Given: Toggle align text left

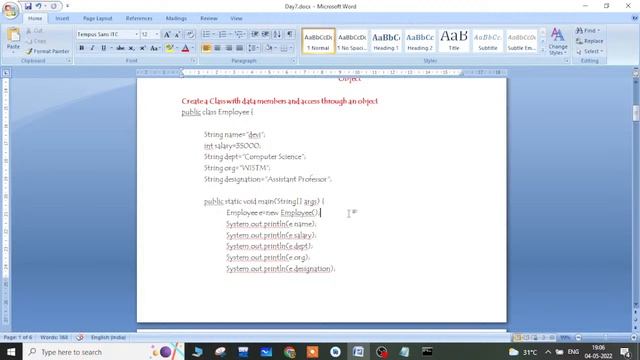Looking at the screenshot, I should pyautogui.click(x=207, y=48).
